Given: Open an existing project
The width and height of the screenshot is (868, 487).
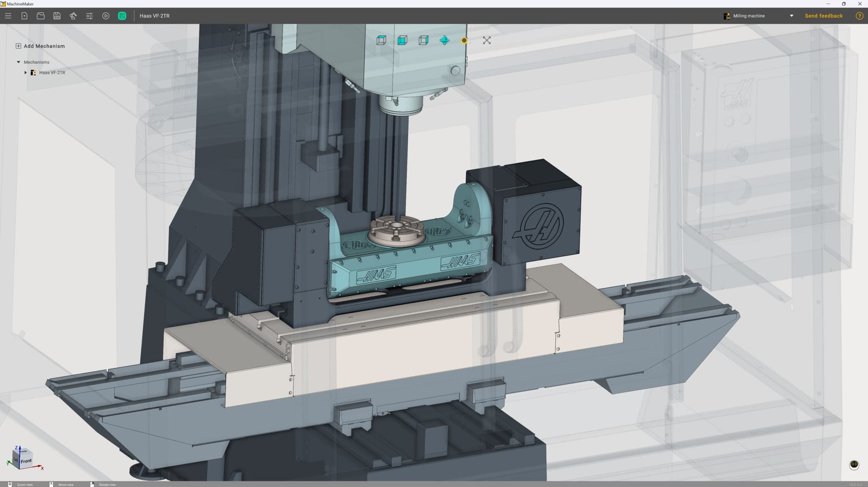Looking at the screenshot, I should [40, 16].
